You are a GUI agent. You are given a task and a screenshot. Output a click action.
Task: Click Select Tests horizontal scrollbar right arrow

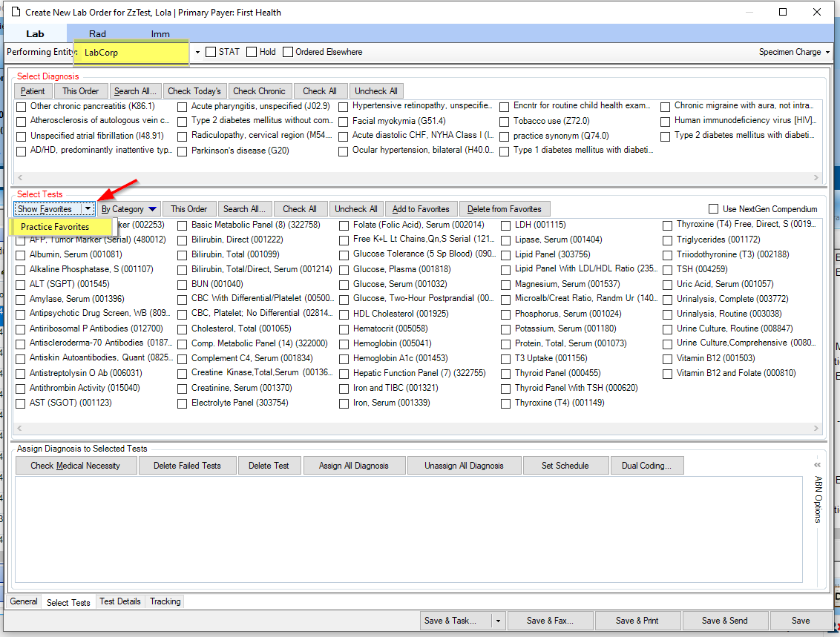pyautogui.click(x=816, y=428)
